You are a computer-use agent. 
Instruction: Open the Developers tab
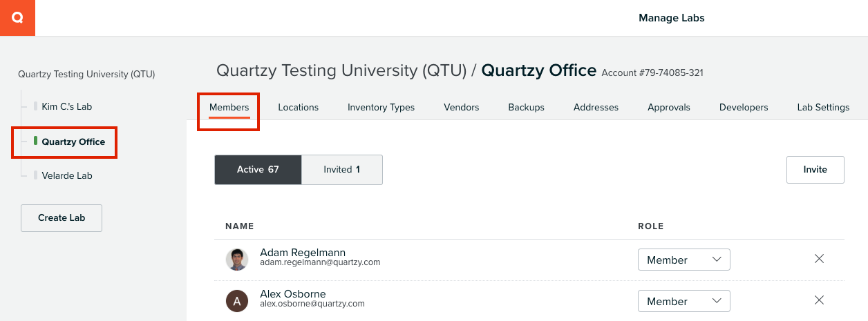744,107
